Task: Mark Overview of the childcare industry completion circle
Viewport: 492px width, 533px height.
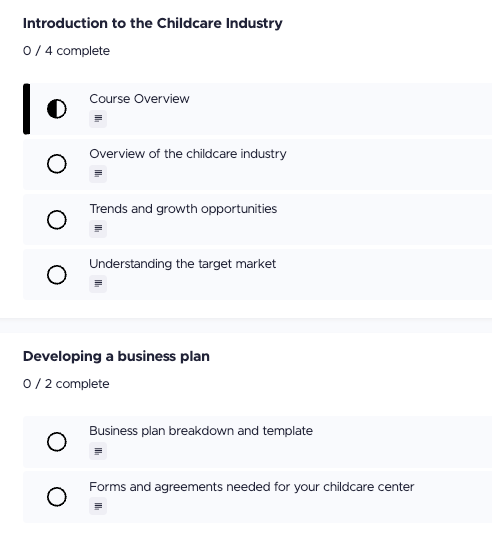Action: (x=56, y=164)
